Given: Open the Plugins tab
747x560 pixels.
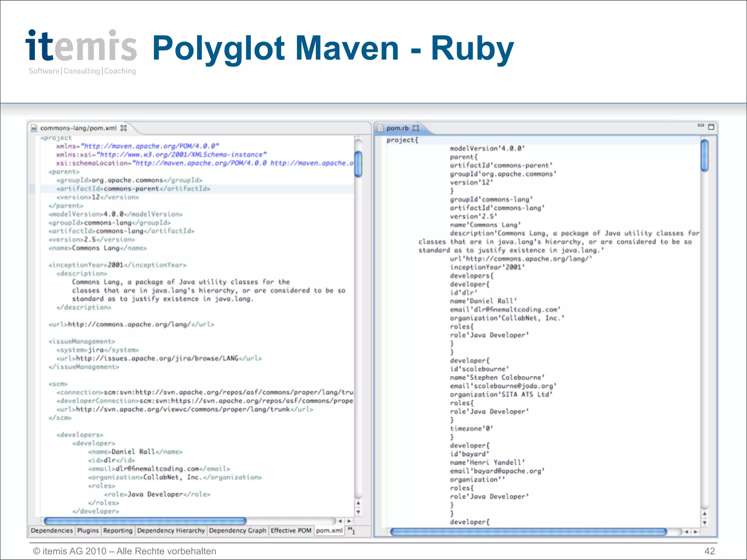Looking at the screenshot, I should click(x=88, y=530).
